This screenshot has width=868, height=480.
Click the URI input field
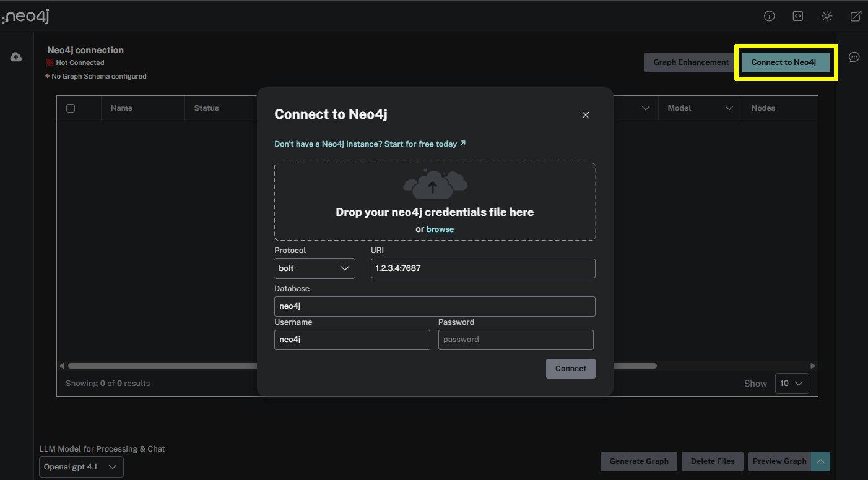click(x=483, y=268)
